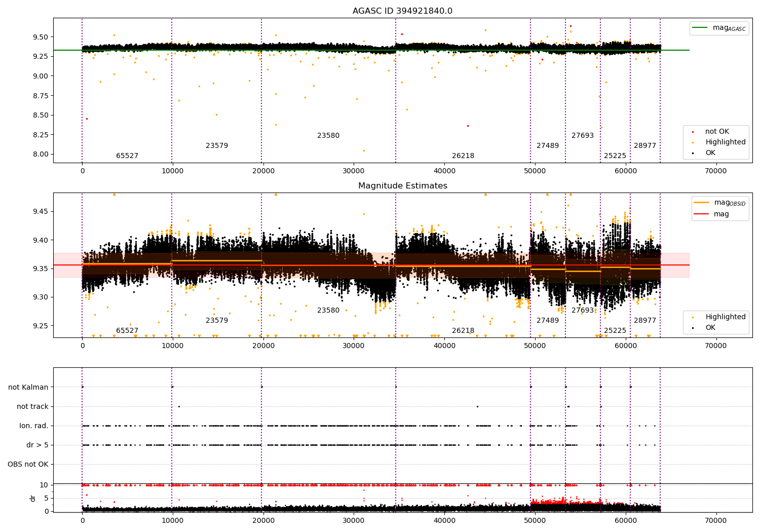
Task: Click the 9.00 tick on top plot
Action: coord(41,77)
